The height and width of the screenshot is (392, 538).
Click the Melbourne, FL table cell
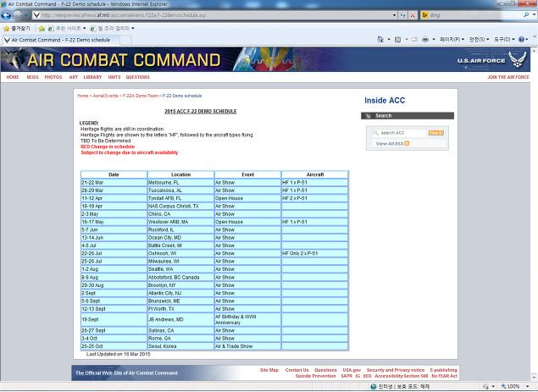[x=180, y=182]
